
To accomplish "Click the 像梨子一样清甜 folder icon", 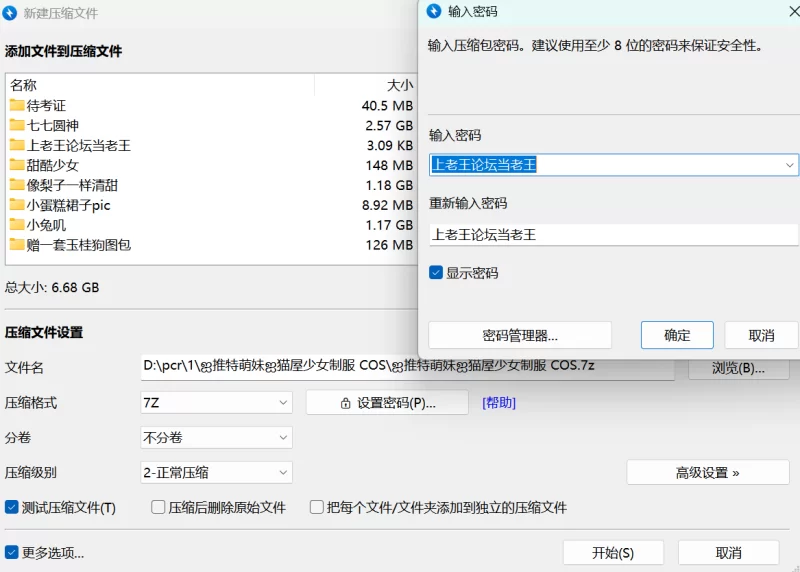I will 17,185.
